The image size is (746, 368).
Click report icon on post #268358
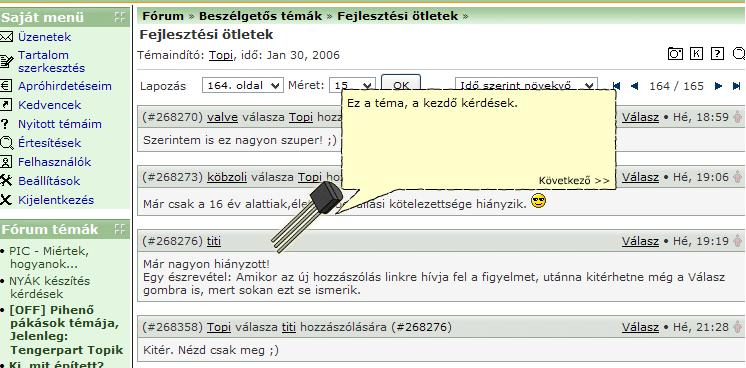pyautogui.click(x=737, y=327)
